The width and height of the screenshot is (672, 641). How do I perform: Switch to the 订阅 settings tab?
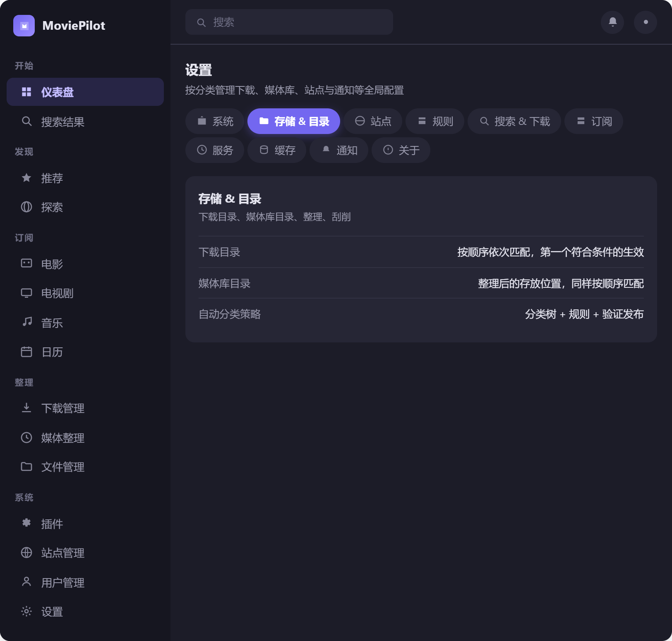tap(594, 121)
